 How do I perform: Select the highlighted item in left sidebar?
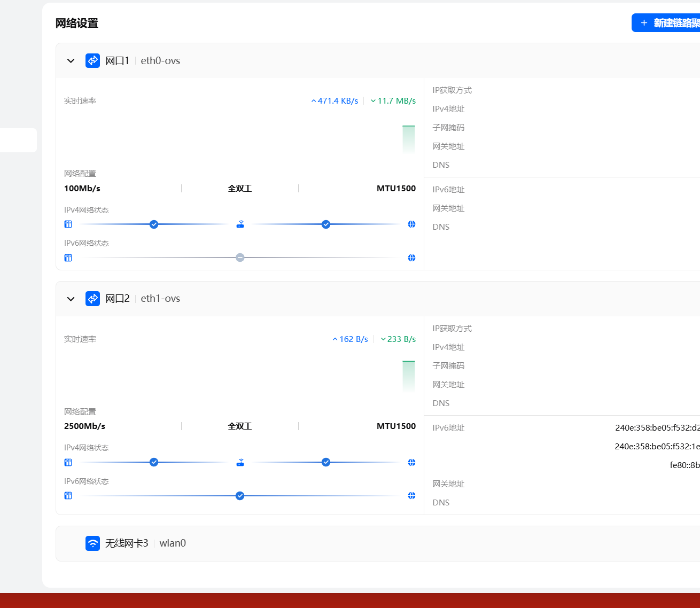(x=18, y=140)
